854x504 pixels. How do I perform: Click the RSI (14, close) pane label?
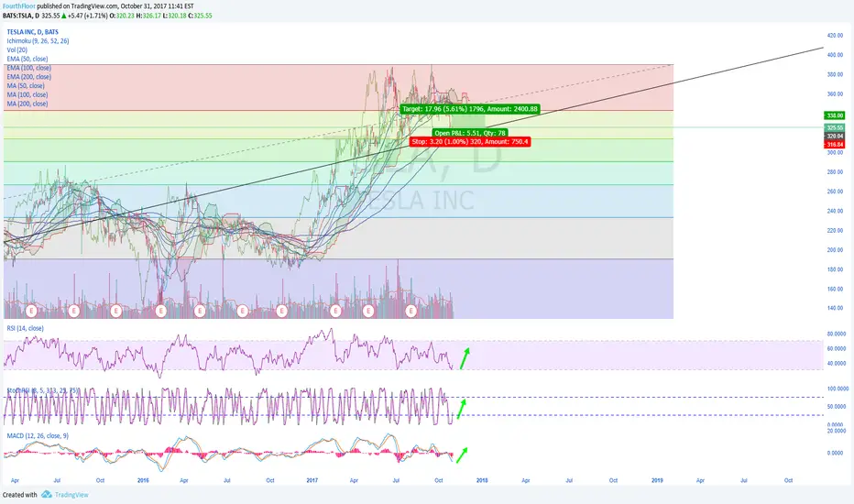25,328
